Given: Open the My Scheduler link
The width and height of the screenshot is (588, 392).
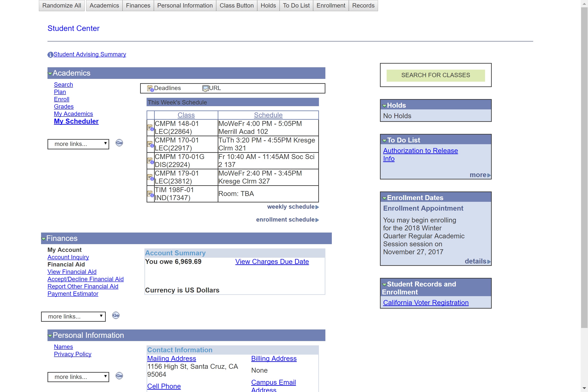Looking at the screenshot, I should click(76, 121).
